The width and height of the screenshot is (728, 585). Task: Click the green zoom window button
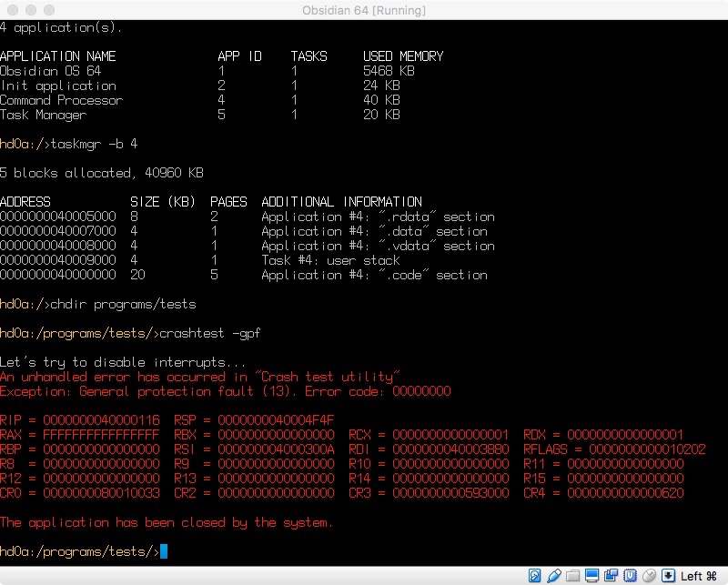click(x=49, y=10)
